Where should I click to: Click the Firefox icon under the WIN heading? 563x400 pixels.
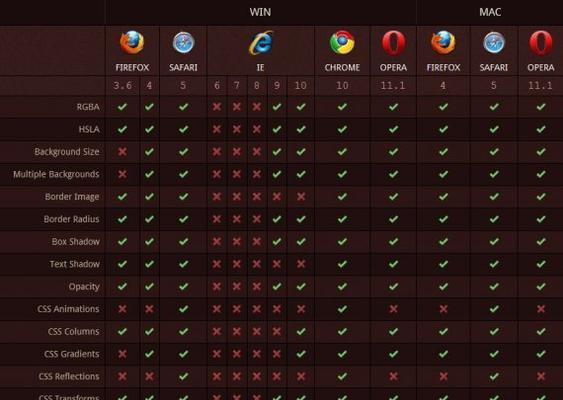(132, 42)
